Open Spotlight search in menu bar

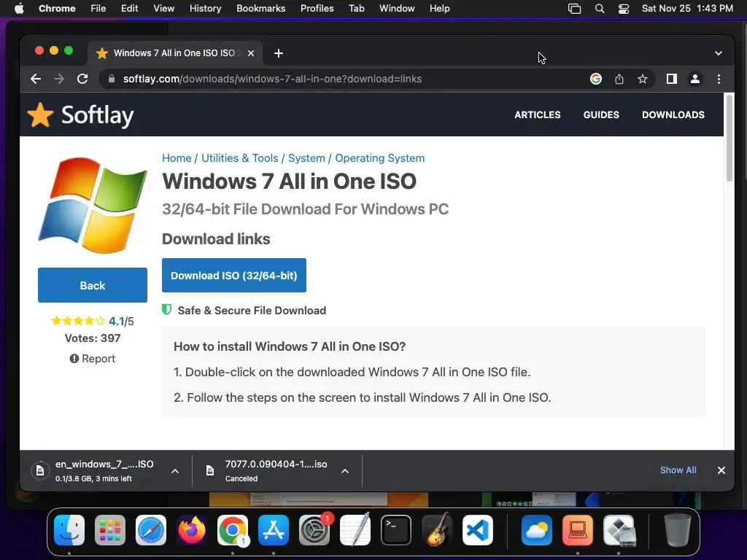[600, 9]
